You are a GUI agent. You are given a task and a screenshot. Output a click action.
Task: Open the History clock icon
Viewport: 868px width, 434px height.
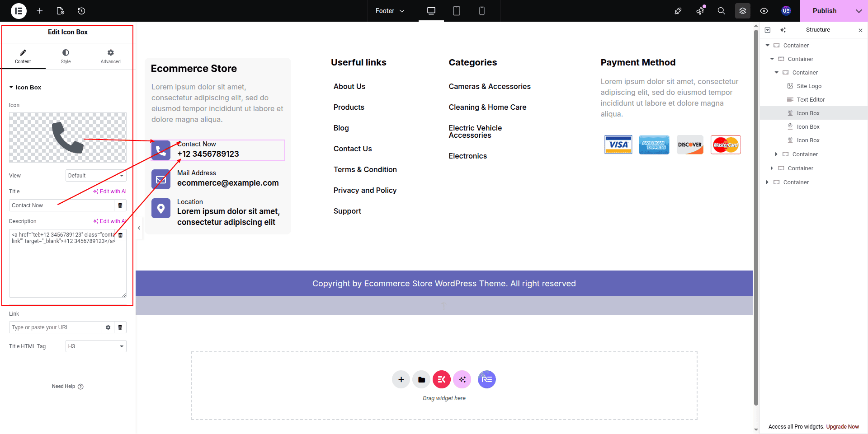[x=81, y=11]
